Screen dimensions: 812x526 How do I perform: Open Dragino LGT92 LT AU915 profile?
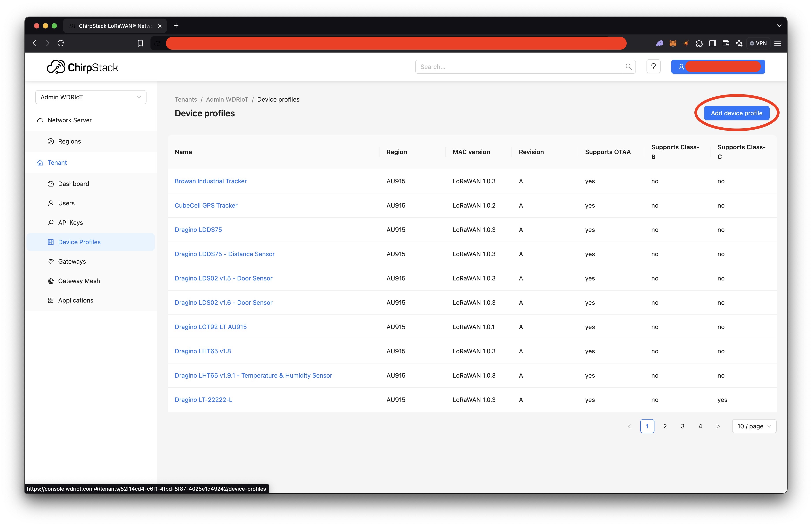pyautogui.click(x=211, y=327)
